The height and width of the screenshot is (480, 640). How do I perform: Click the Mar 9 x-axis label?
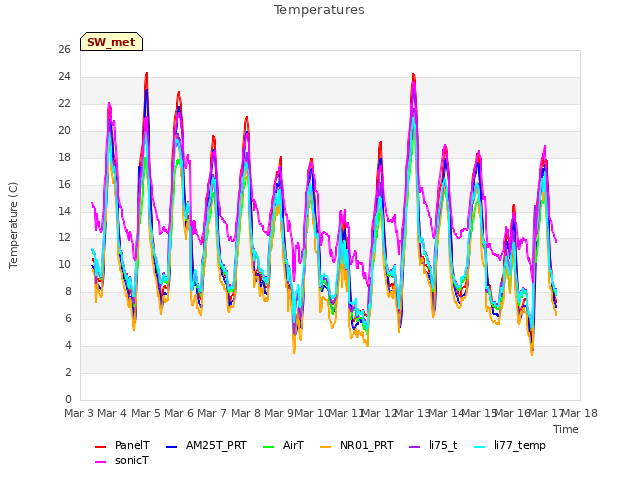279,413
